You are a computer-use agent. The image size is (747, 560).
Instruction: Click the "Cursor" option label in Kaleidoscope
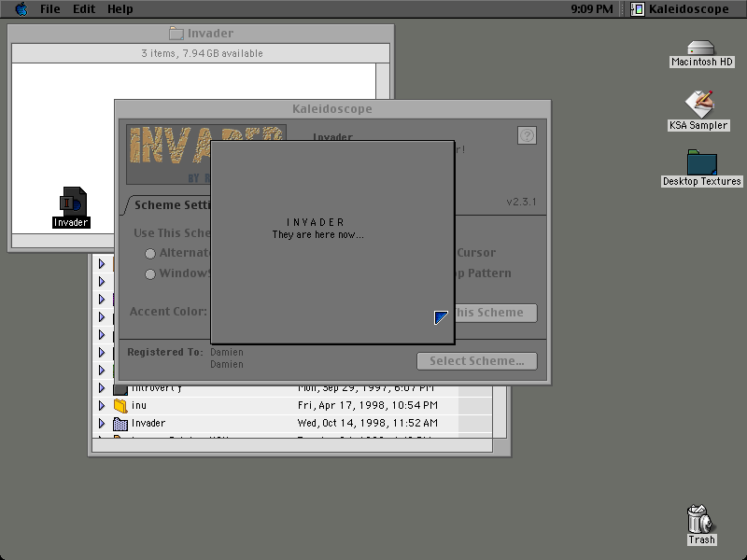(x=476, y=253)
